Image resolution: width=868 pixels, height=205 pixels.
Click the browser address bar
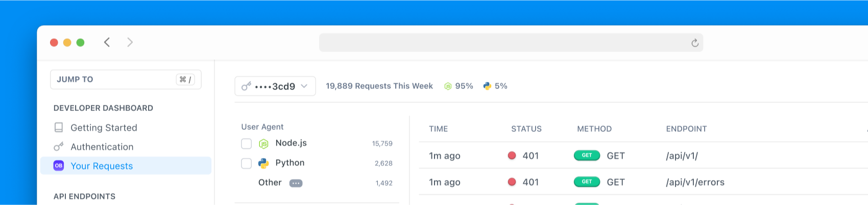[x=511, y=42]
